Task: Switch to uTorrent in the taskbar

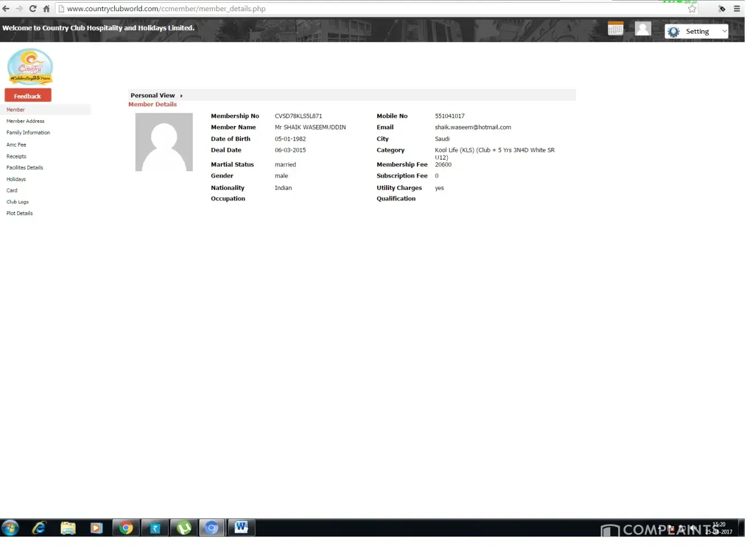Action: point(184,528)
